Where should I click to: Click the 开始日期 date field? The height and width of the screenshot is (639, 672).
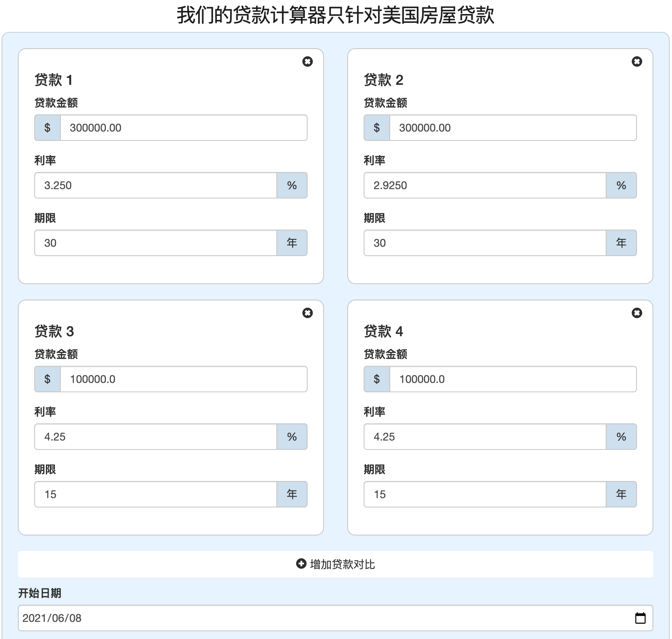(311, 618)
